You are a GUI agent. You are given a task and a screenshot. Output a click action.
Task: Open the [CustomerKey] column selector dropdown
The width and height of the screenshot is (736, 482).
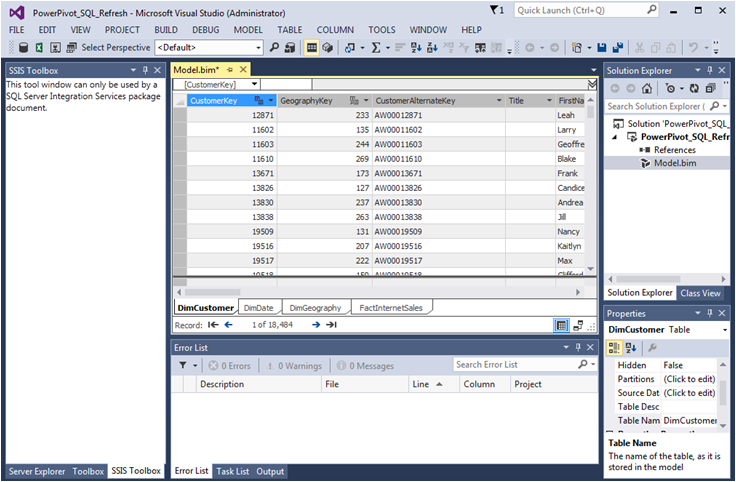254,84
